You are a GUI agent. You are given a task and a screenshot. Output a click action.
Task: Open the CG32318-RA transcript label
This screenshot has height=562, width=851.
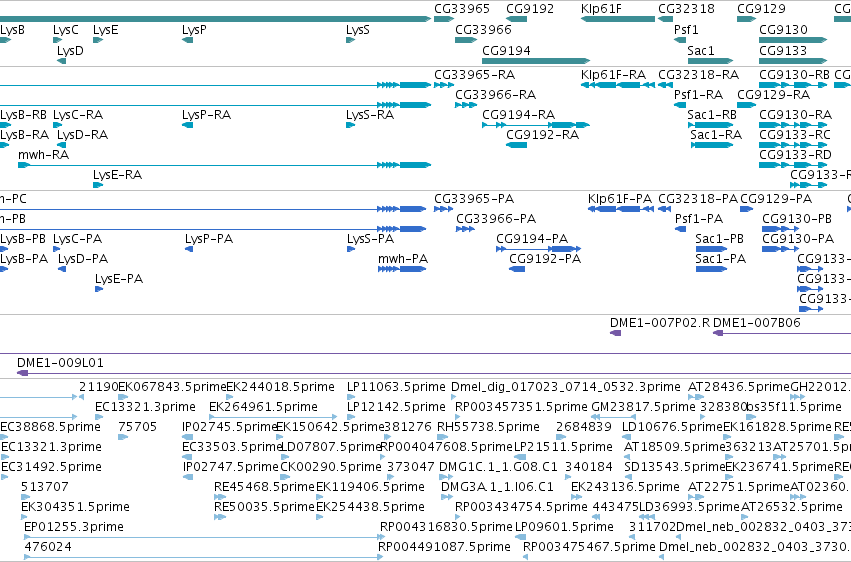(698, 75)
